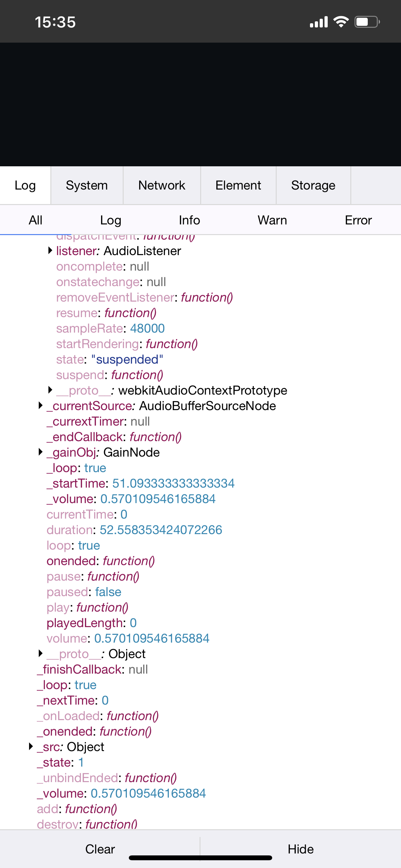401x868 pixels.
Task: Show All log messages filter
Action: click(x=36, y=220)
